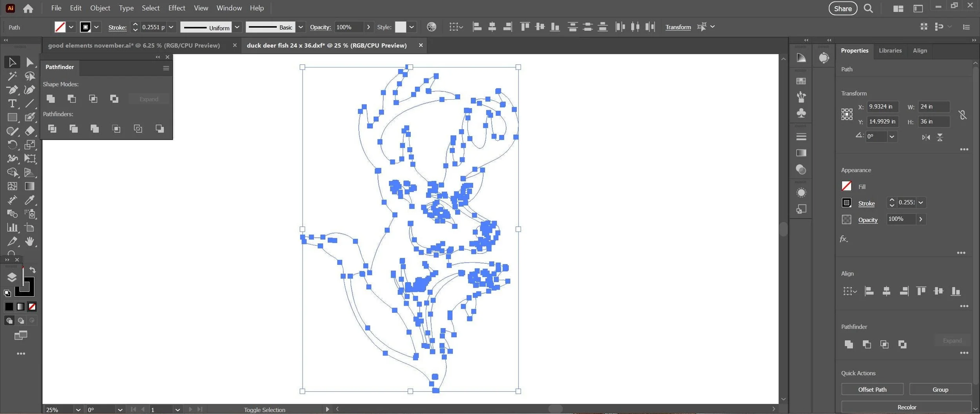Set Default Fill and Stroke

point(7,293)
